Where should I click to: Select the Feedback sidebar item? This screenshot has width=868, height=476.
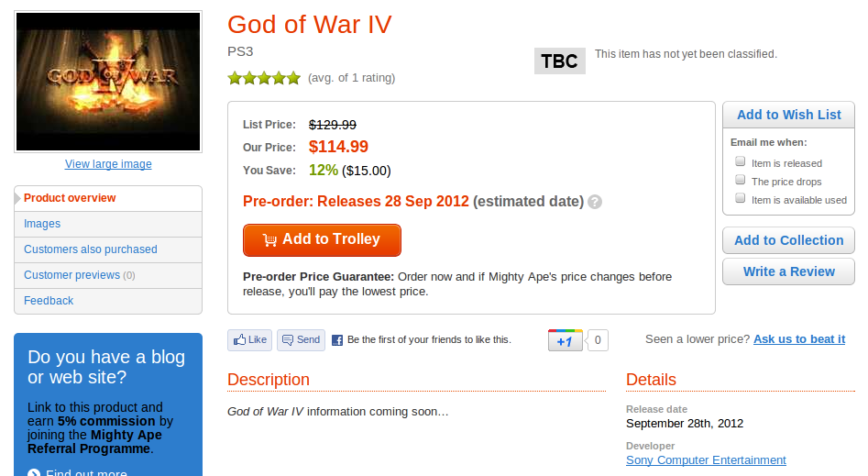pos(49,301)
